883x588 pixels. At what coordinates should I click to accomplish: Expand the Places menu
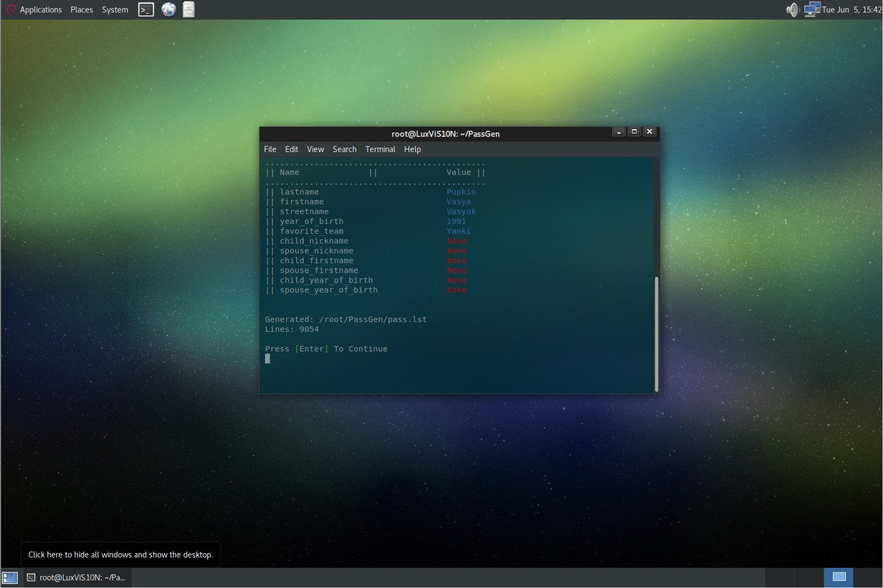coord(81,10)
